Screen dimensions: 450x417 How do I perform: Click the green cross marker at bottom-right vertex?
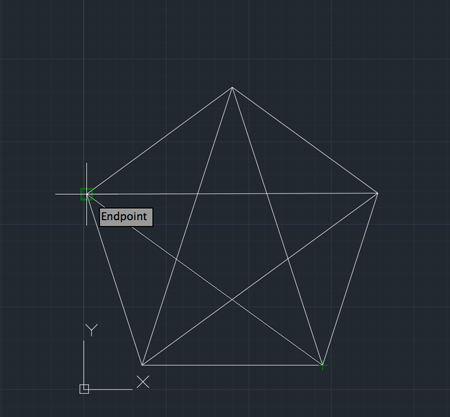coord(323,365)
